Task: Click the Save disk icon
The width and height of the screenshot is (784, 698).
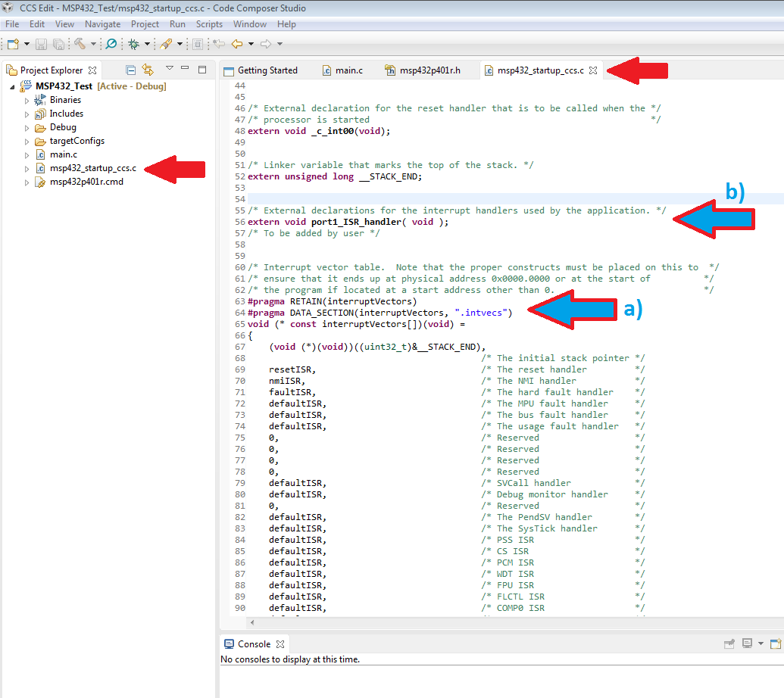Action: (x=42, y=44)
